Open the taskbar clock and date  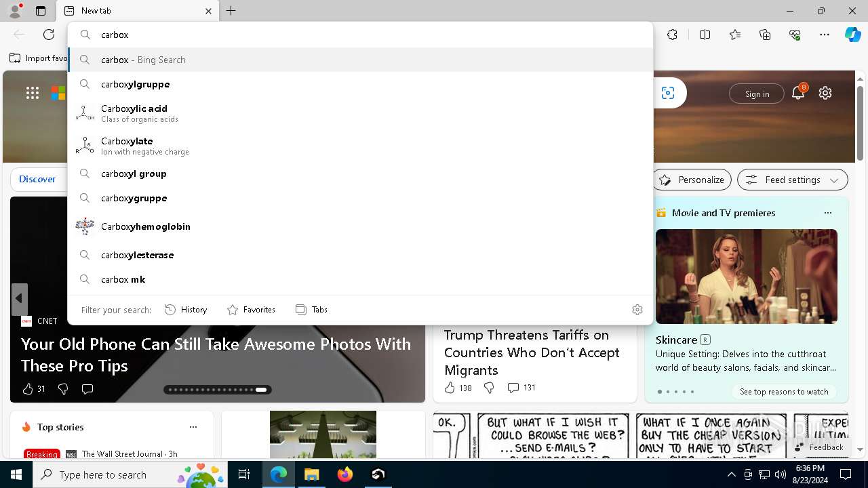[x=810, y=474]
